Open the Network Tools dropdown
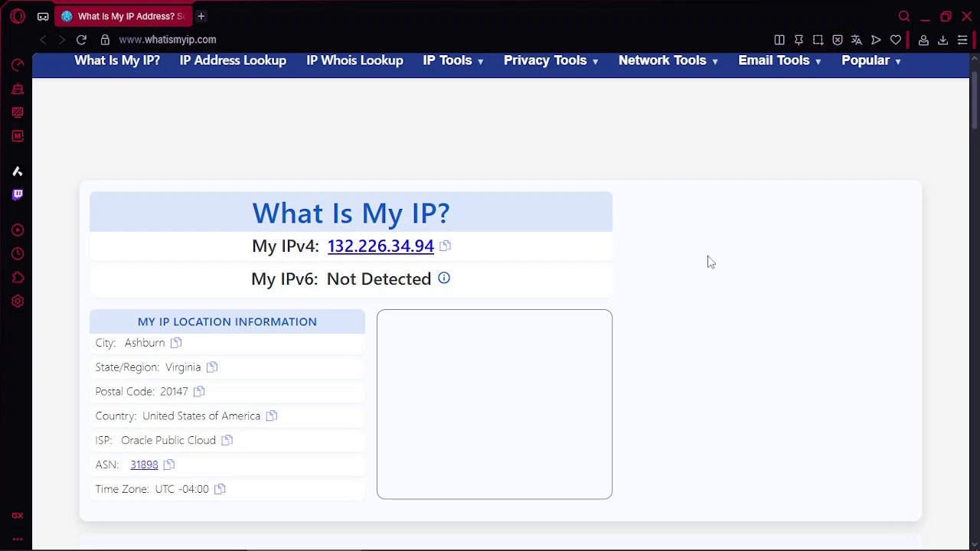Image resolution: width=980 pixels, height=551 pixels. pyautogui.click(x=668, y=60)
